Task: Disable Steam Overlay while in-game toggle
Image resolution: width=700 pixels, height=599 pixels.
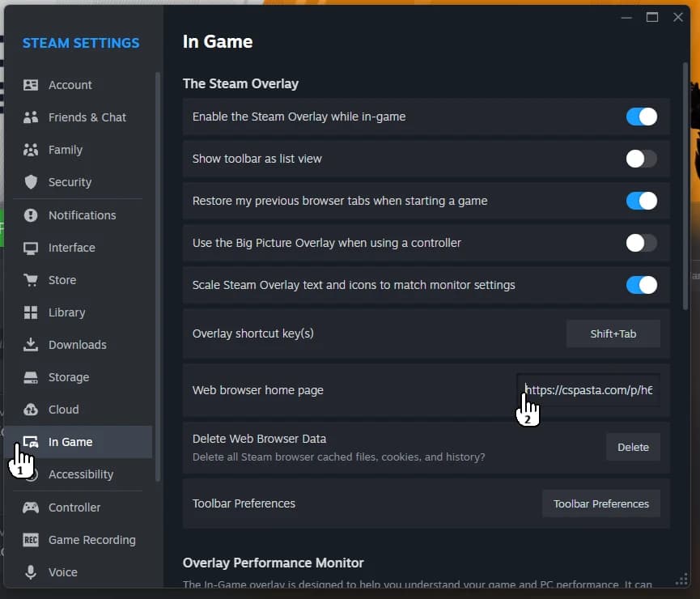Action: [x=641, y=117]
